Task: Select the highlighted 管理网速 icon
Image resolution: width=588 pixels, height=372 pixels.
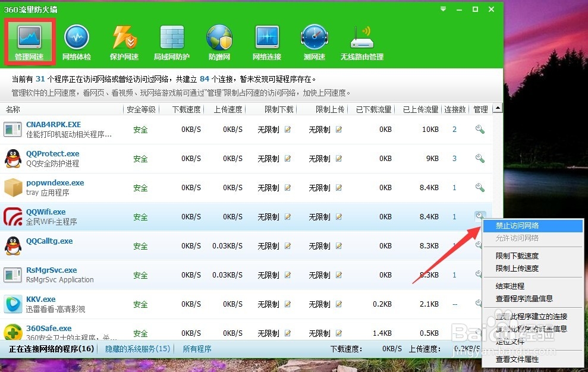Action: [29, 40]
